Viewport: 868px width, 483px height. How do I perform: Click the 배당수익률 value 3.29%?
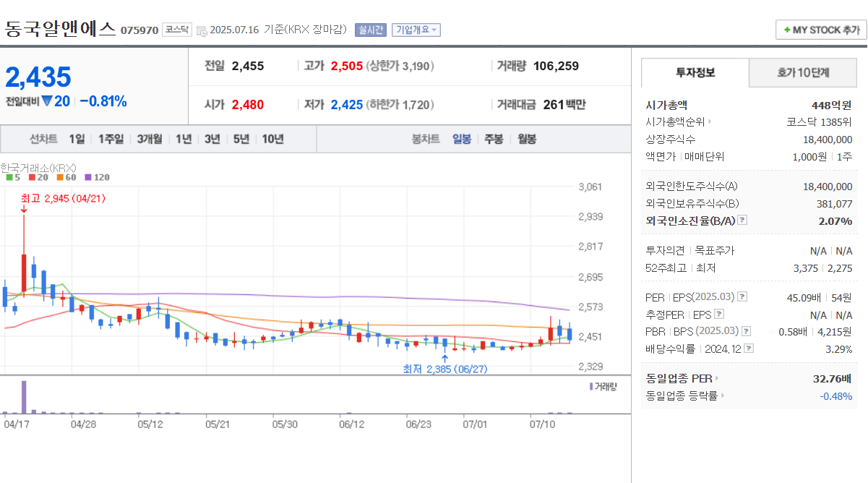(x=838, y=349)
